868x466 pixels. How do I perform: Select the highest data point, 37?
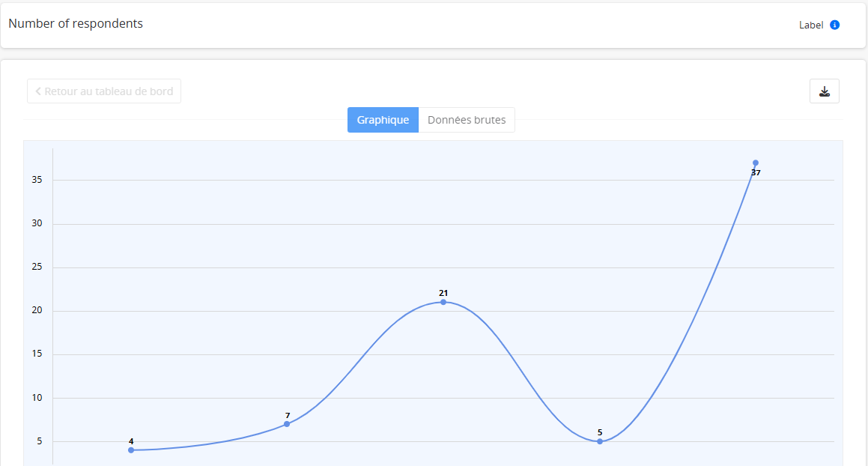(756, 163)
